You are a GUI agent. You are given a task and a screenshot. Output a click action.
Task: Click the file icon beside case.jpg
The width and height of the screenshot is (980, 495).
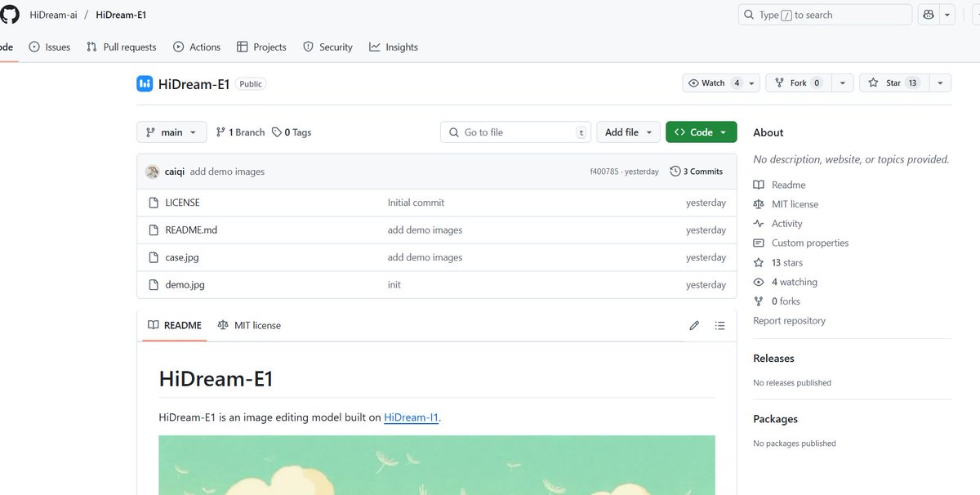tap(153, 257)
